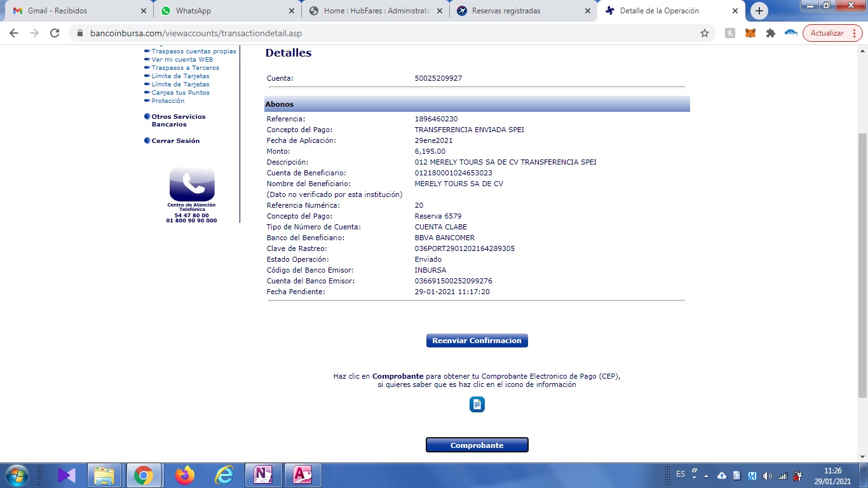This screenshot has width=868, height=488.
Task: Show hidden tray icons arrow
Action: click(706, 475)
